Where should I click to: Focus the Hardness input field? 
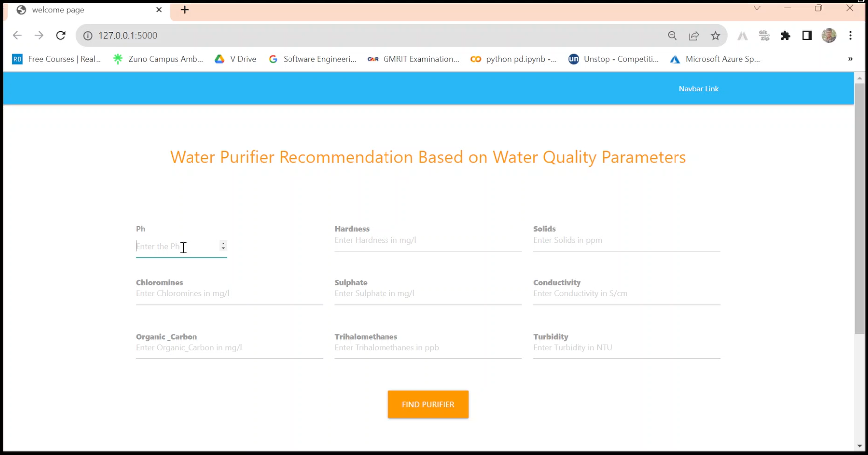point(428,240)
